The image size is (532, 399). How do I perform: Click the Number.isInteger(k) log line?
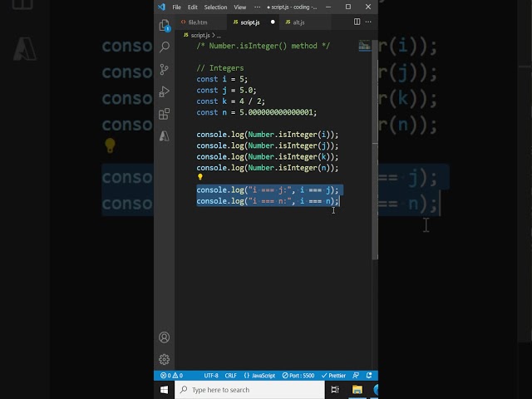pos(268,157)
